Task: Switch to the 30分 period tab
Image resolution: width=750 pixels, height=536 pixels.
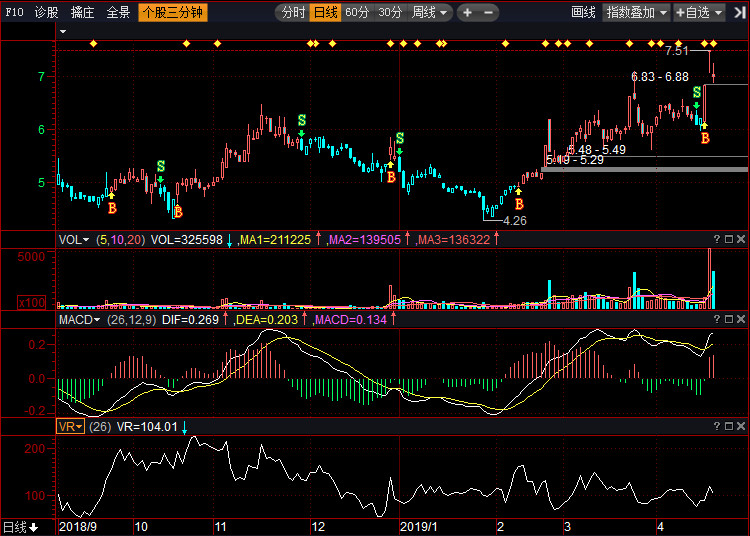Action: (x=390, y=12)
